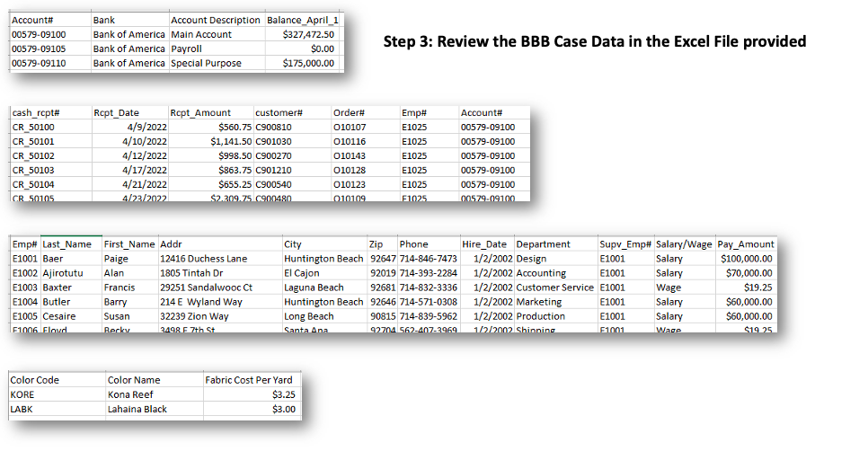Select the $3.25 fabric cost
868x460 pixels.
(x=283, y=394)
